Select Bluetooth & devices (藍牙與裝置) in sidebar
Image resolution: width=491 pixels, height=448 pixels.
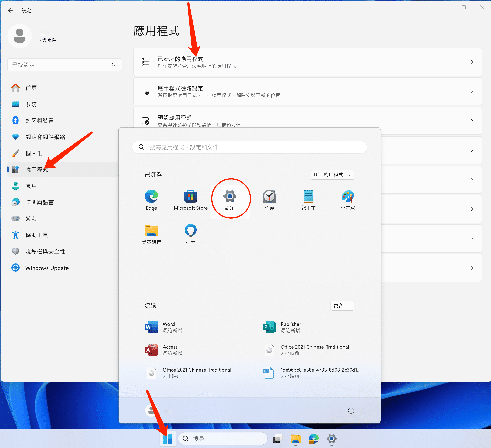(39, 120)
